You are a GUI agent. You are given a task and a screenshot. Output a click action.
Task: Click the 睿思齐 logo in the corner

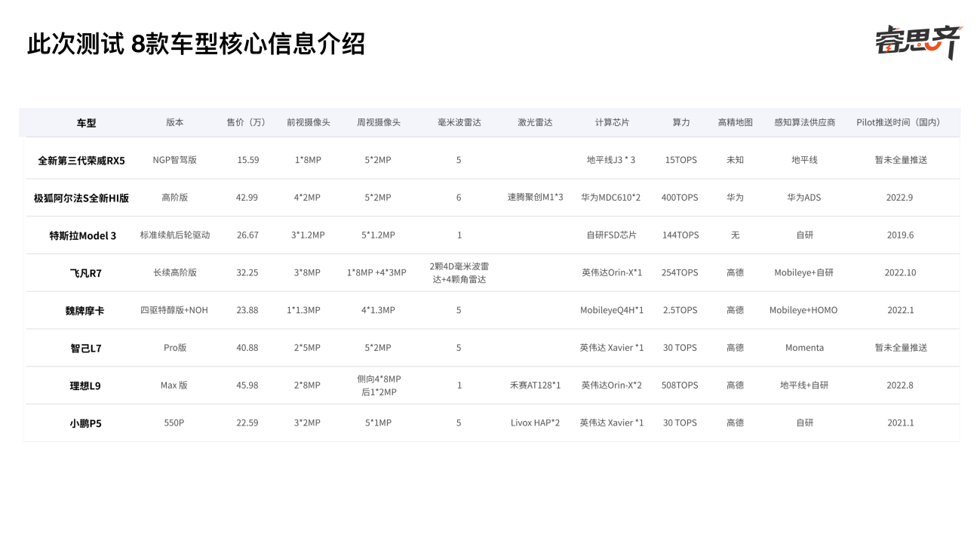click(x=919, y=42)
